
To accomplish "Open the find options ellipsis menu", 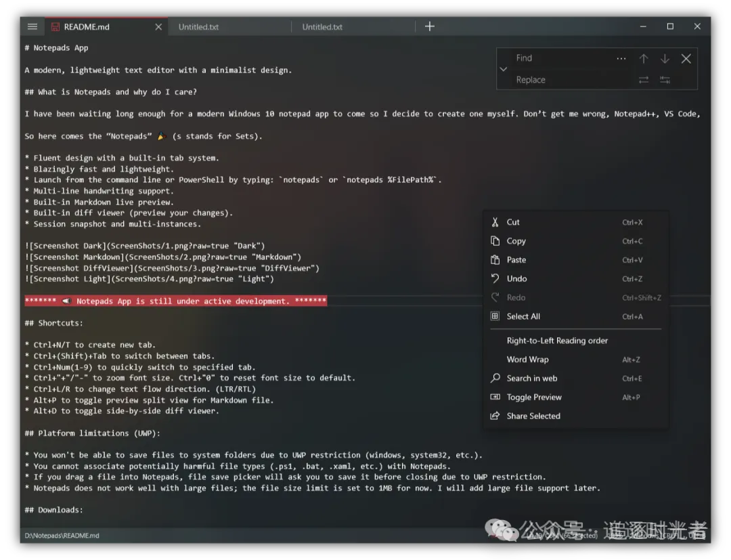I will coord(621,59).
